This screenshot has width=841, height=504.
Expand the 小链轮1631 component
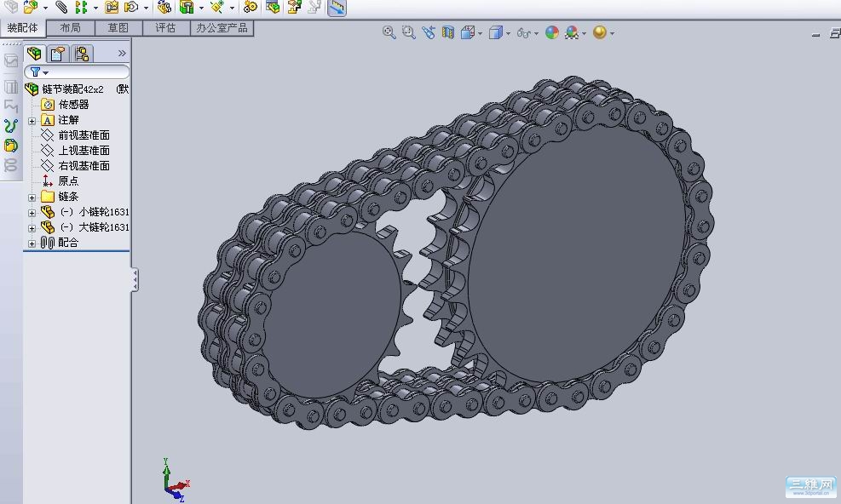tap(32, 213)
